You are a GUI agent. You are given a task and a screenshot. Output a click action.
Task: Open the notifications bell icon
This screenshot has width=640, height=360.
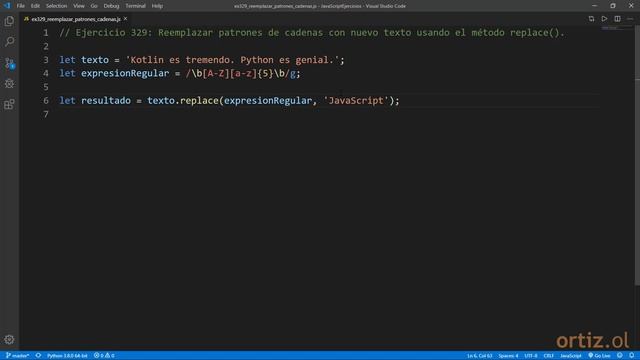coord(631,356)
